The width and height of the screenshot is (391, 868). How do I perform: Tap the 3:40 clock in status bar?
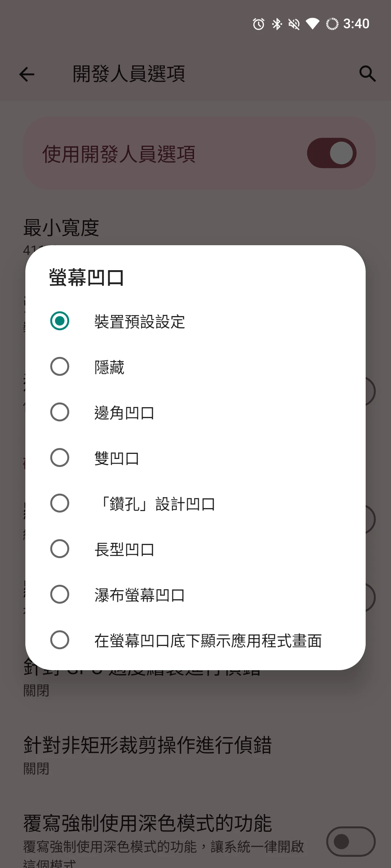point(356,24)
